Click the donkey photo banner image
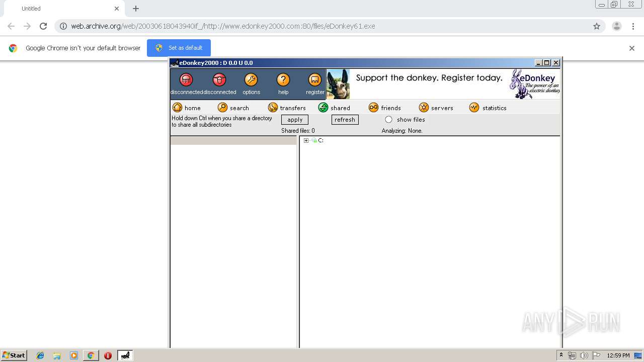 tap(338, 84)
